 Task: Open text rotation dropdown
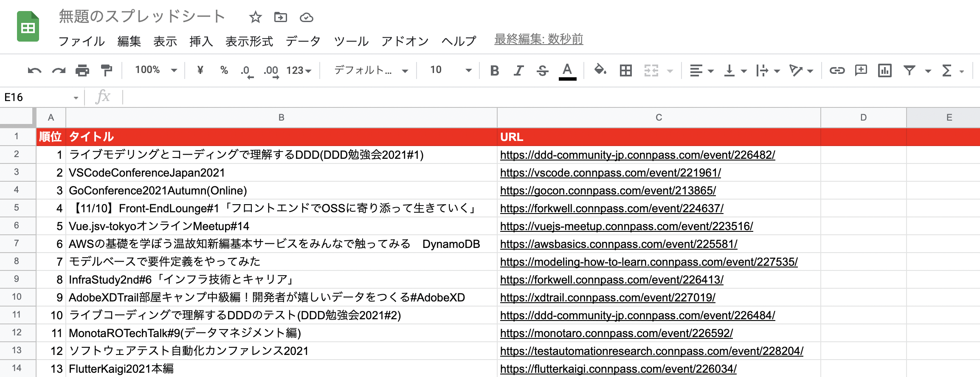(801, 70)
